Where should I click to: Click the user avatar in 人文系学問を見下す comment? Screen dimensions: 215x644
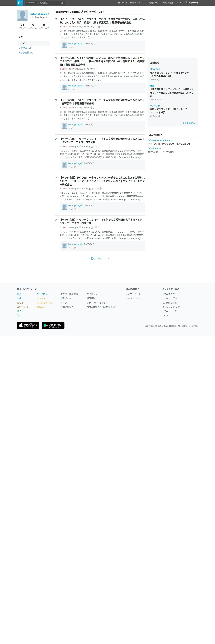64,246
